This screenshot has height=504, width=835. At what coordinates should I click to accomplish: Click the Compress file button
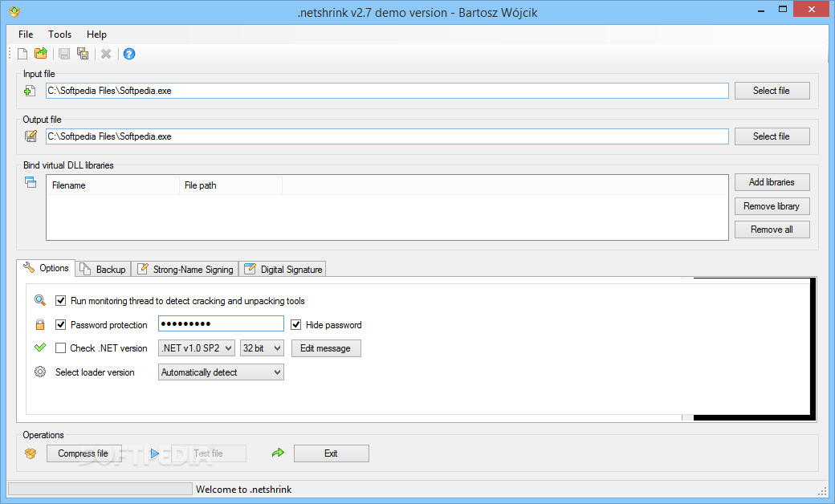[83, 453]
